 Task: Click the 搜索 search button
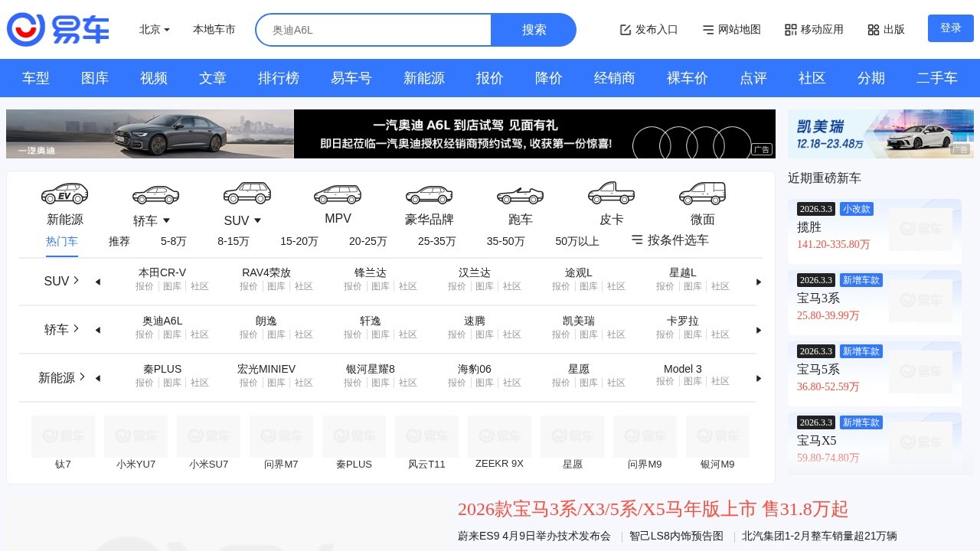click(534, 29)
